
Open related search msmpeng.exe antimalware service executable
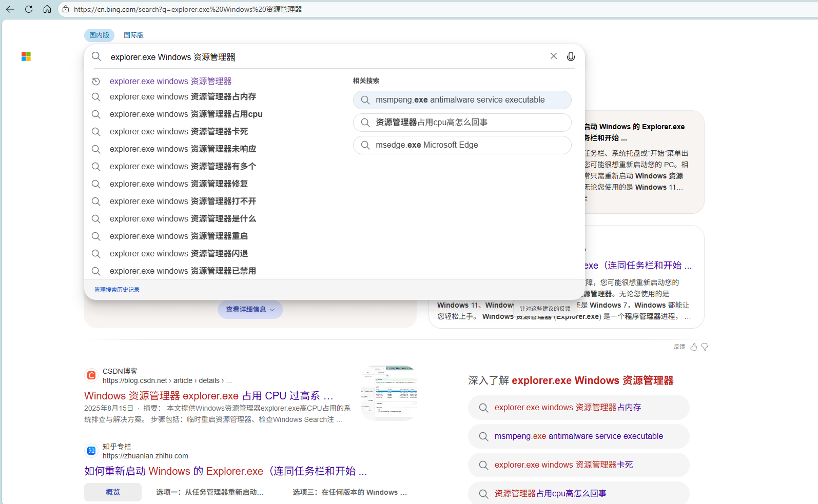(462, 100)
